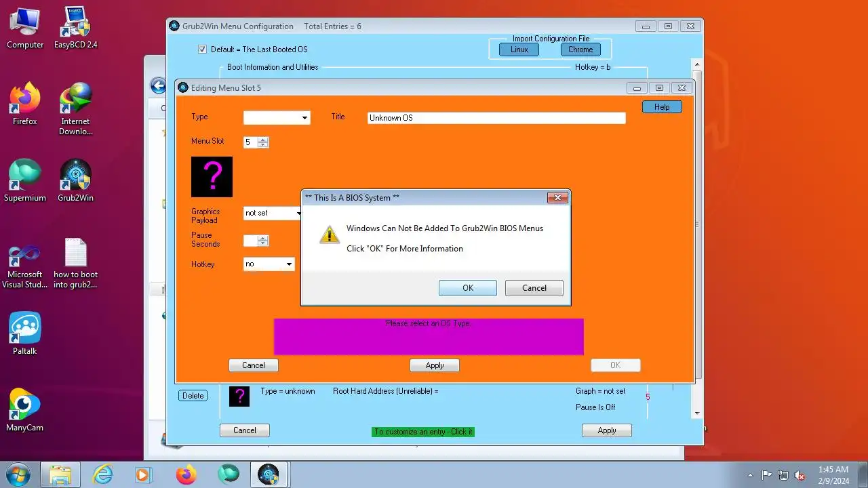Click the 'Type = unknown' text
This screenshot has width=868, height=488.
pyautogui.click(x=288, y=391)
